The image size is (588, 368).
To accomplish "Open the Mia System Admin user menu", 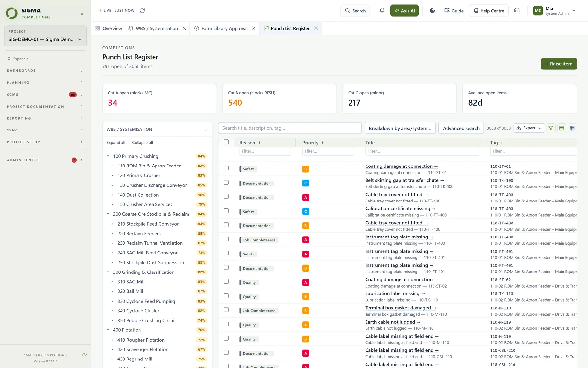I will point(554,10).
